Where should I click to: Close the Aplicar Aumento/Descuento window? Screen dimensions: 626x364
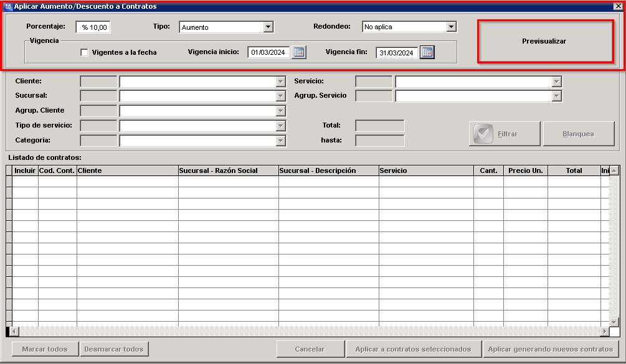coord(617,6)
